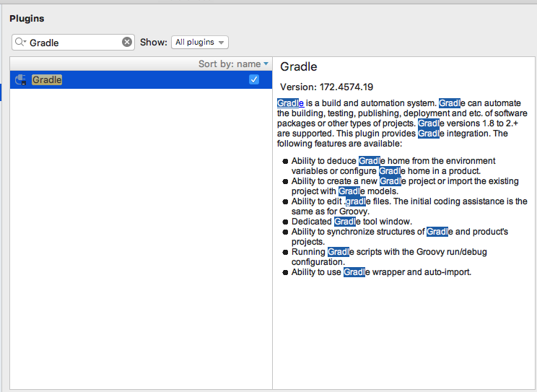Clear the Gradle search text

pyautogui.click(x=127, y=42)
